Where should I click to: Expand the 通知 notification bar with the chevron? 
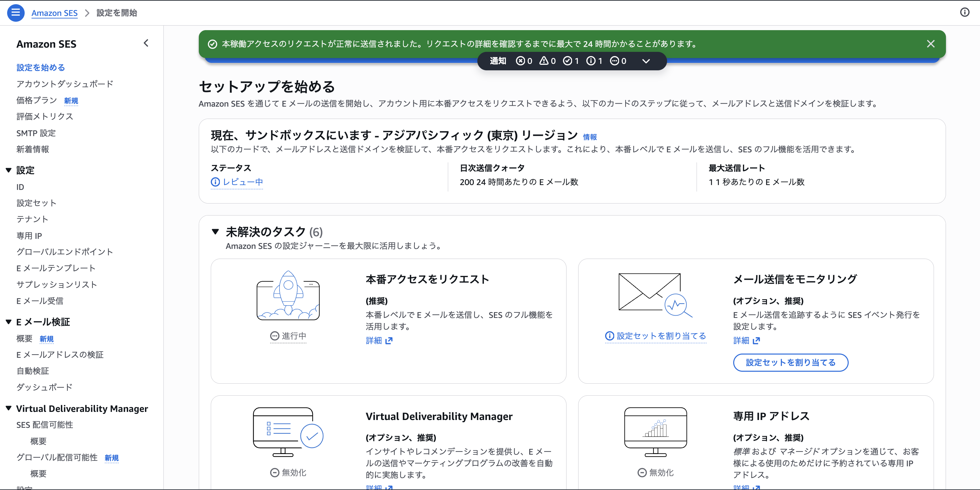coord(646,61)
